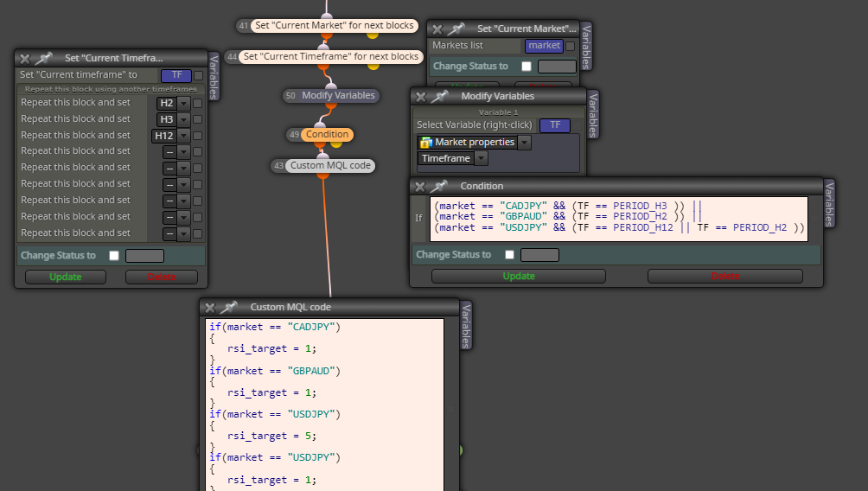This screenshot has height=491, width=868.
Task: Click the yellow output connector of block 44
Action: point(373,67)
